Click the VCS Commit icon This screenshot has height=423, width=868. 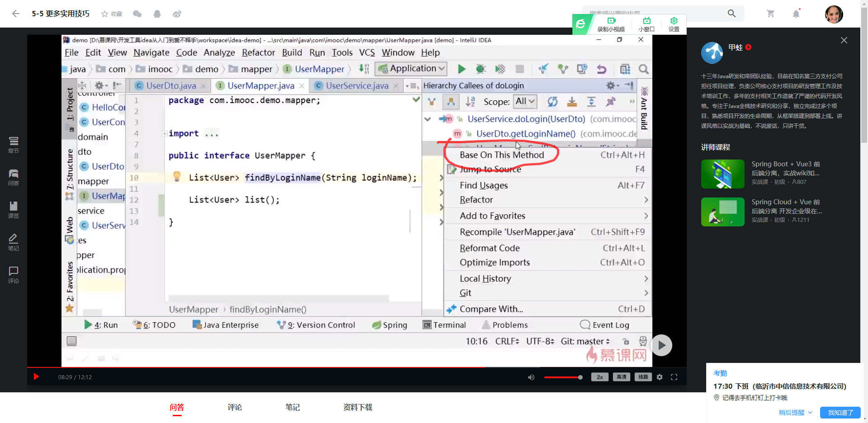click(x=563, y=69)
